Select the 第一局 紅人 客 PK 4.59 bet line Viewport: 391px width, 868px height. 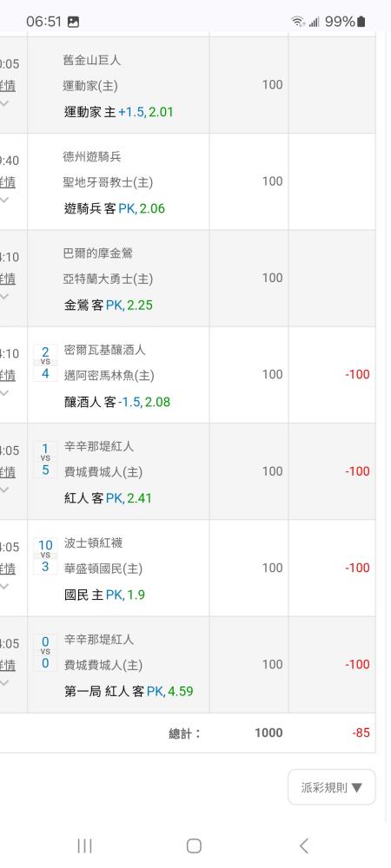(x=129, y=692)
